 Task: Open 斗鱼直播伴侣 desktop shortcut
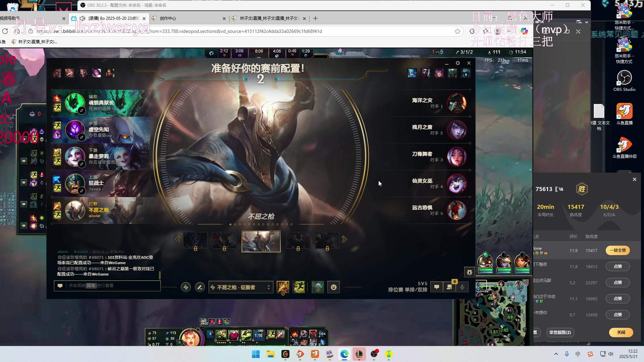pos(624,148)
